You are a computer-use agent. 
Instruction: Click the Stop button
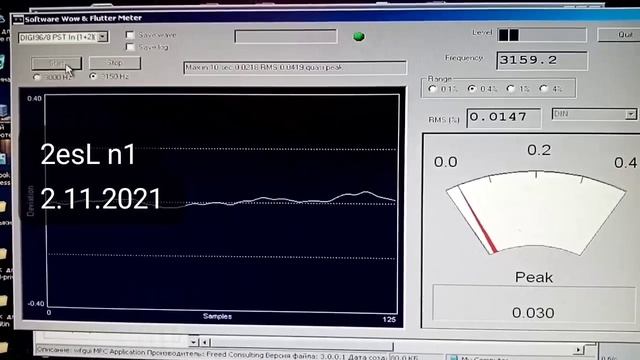(x=115, y=62)
